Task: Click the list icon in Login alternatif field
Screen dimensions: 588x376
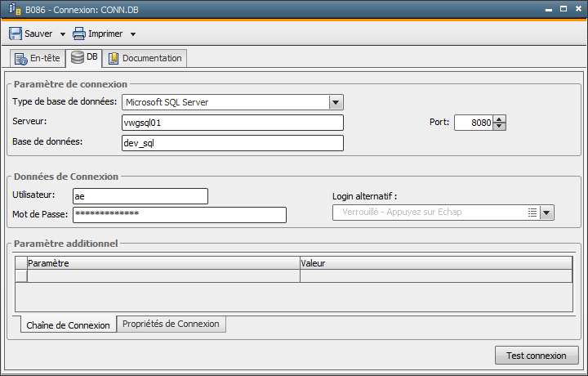Action: click(x=532, y=213)
